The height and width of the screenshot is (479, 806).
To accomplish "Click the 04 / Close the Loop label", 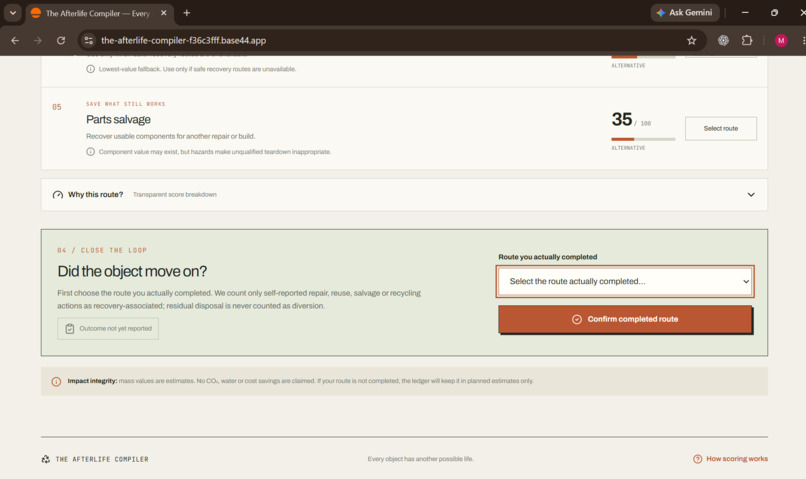I will pos(102,250).
